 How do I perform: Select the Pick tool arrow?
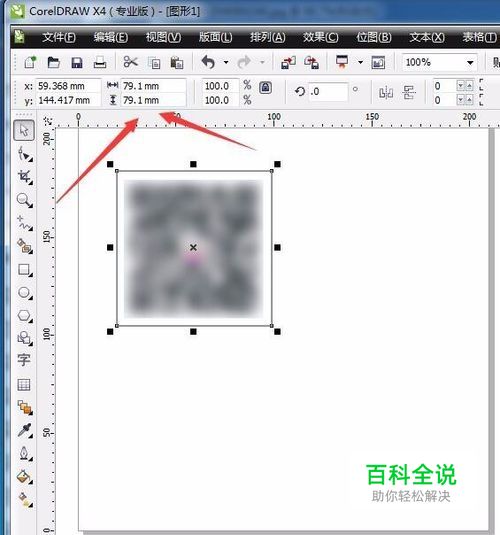click(x=24, y=130)
